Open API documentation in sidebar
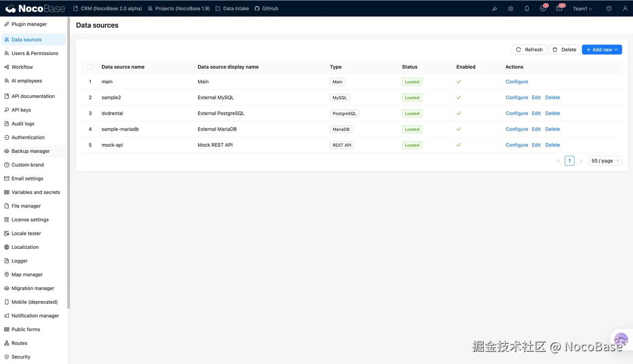This screenshot has height=364, width=633. point(34,96)
